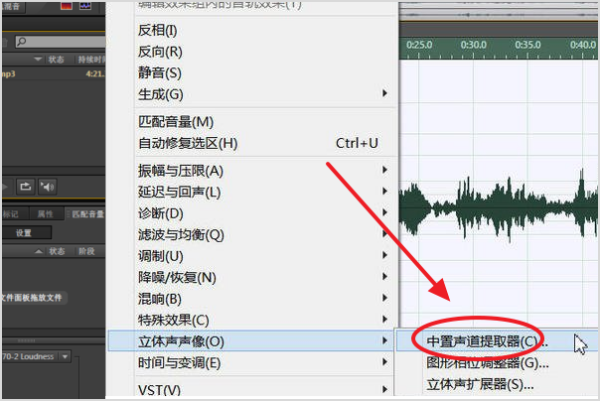Click the audio waveform in the editor

tap(498, 207)
